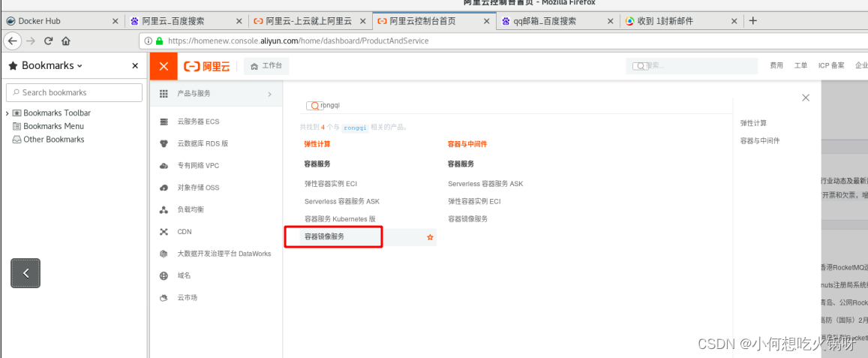The height and width of the screenshot is (358, 868).
Task: Expand 产品与服务 chevron arrow
Action: 269,95
